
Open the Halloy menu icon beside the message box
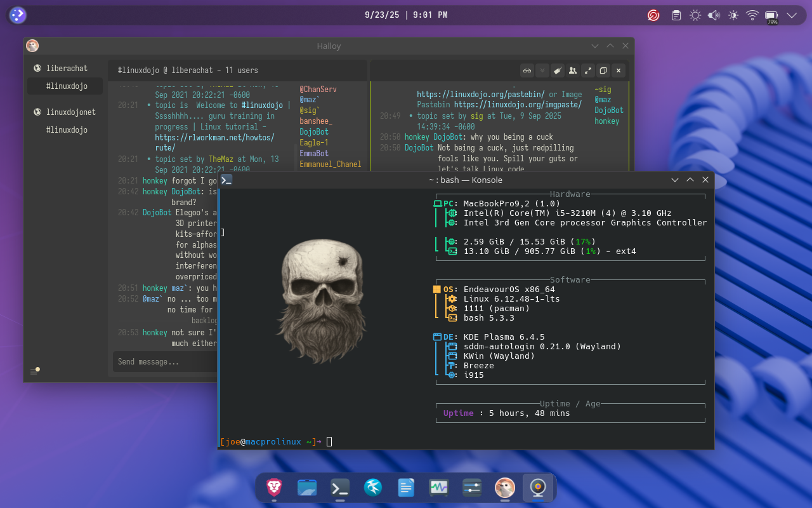pos(34,371)
